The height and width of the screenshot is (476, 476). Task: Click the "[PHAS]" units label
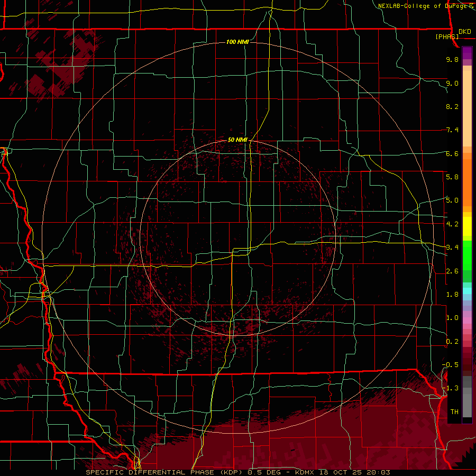(447, 36)
